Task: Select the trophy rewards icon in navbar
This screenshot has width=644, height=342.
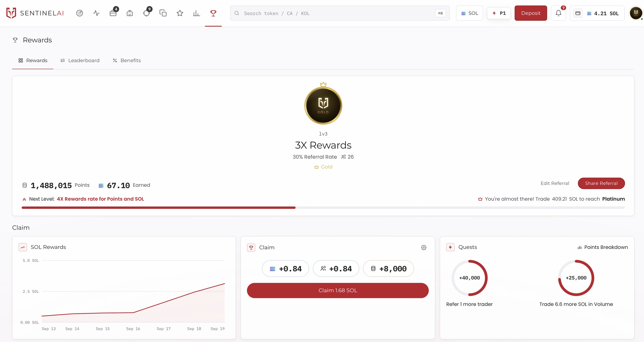Action: coord(213,13)
